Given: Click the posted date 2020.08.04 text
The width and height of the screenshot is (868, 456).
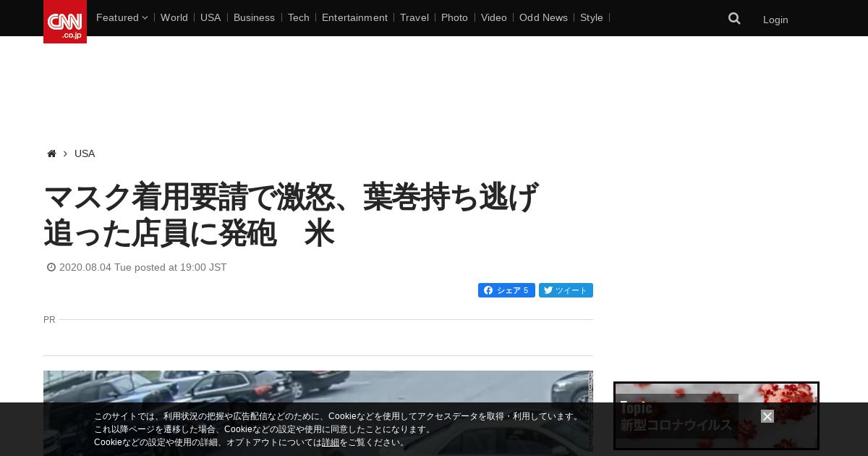Looking at the screenshot, I should [x=143, y=267].
